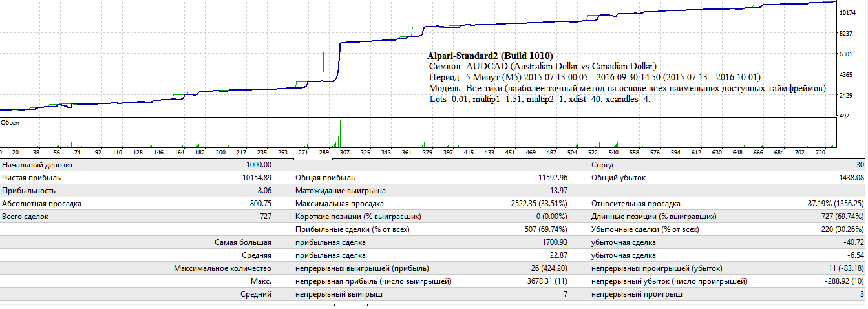Screen dimensions: 868x309
Task: Click the 10174 value on the balance axis
Action: [x=848, y=12]
